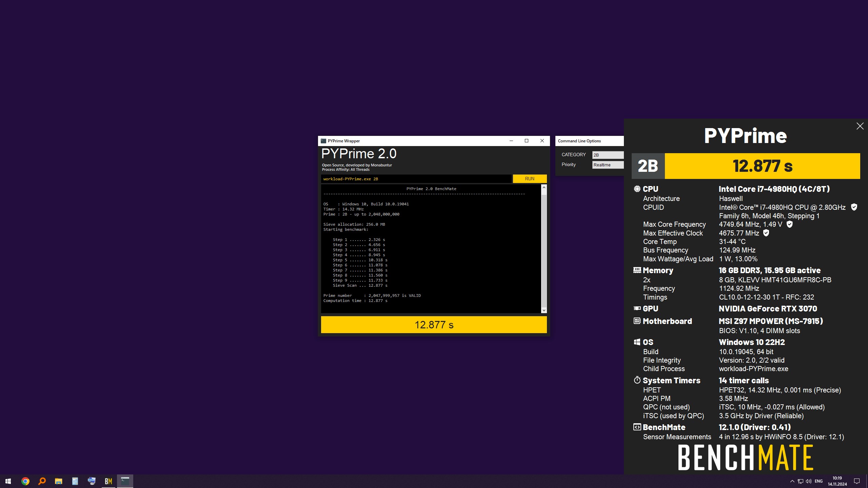The width and height of the screenshot is (868, 488).
Task: Open the volume speaker tray icon
Action: click(x=809, y=481)
